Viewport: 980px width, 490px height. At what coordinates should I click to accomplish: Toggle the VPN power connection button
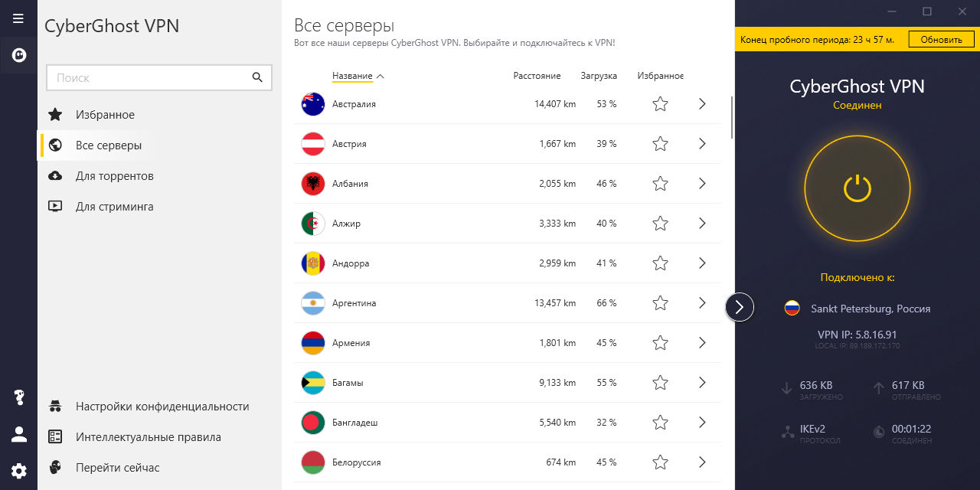click(x=857, y=188)
